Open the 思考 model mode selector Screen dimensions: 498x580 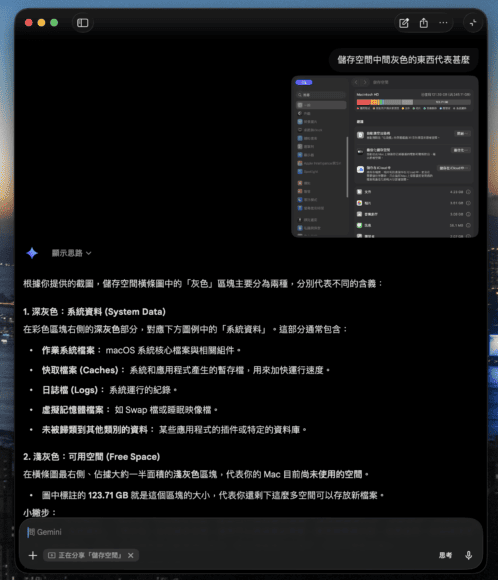tap(445, 555)
